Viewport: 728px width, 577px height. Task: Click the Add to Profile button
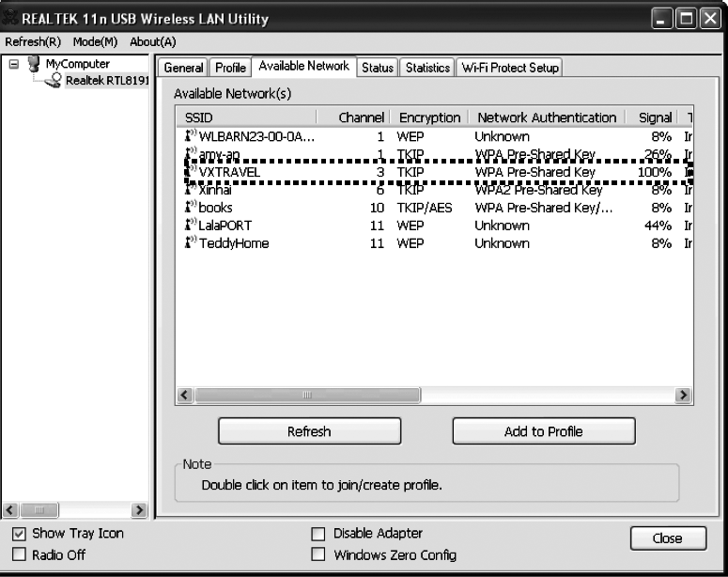pos(544,431)
